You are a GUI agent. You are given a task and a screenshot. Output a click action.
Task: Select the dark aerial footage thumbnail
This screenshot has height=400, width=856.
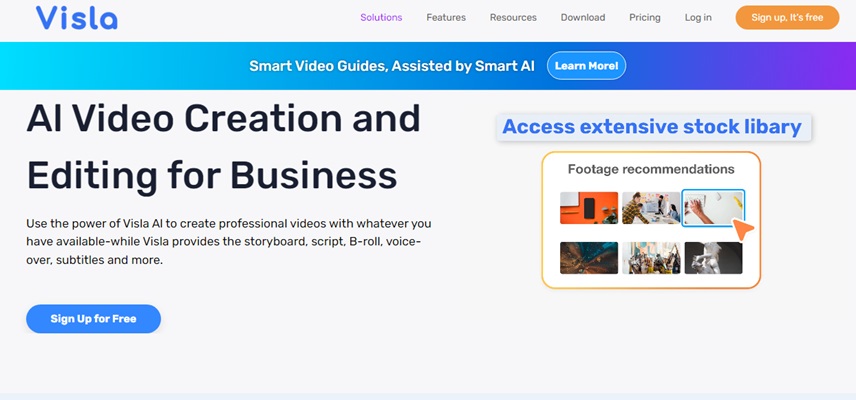point(589,258)
